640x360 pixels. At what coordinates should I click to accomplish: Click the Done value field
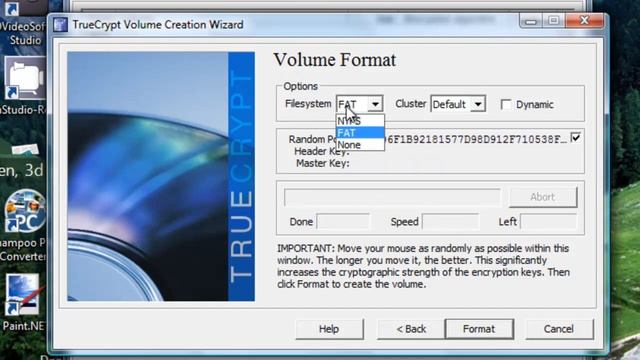click(x=343, y=222)
